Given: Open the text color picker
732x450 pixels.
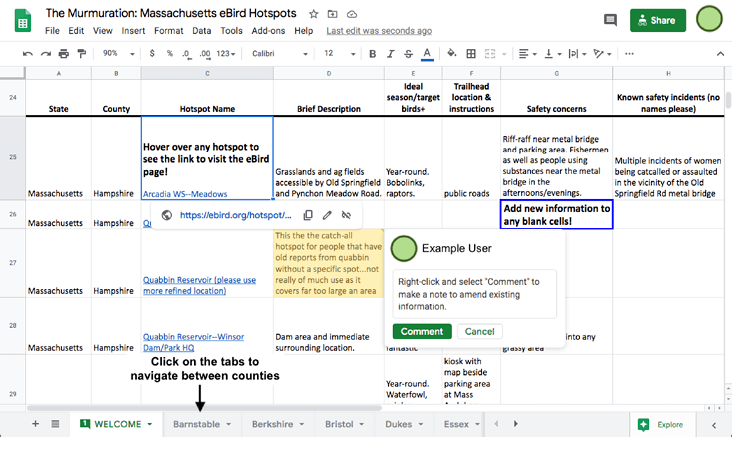Looking at the screenshot, I should pos(427,54).
